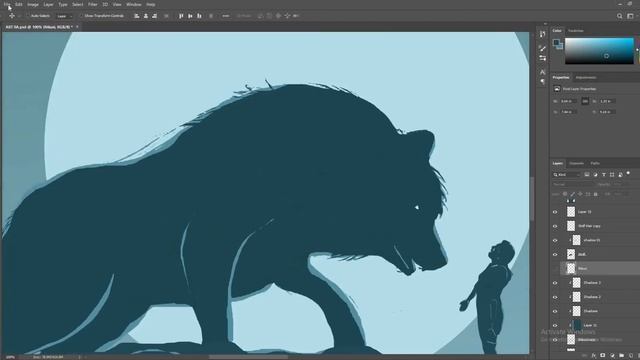
Task: Open the Brush Settings panel icon
Action: click(x=542, y=58)
